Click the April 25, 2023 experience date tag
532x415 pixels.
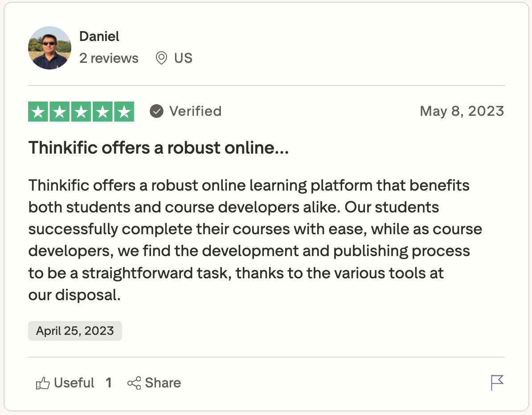(75, 330)
